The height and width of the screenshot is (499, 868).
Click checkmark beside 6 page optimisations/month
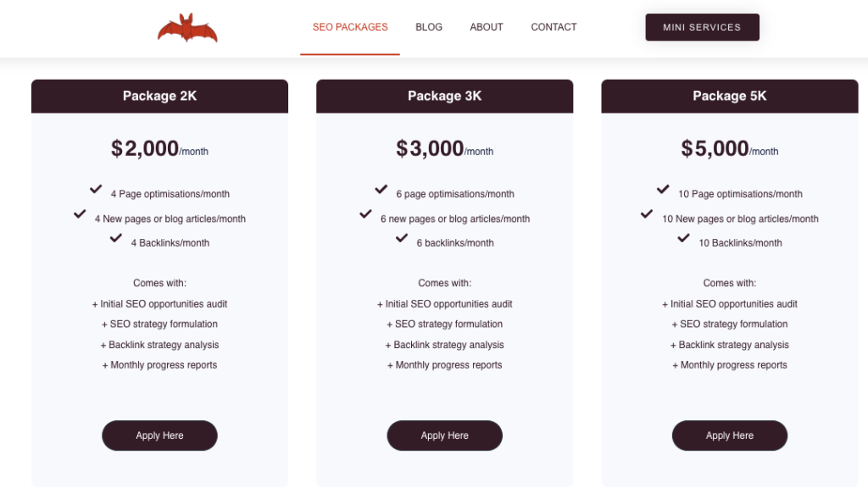[x=381, y=189]
